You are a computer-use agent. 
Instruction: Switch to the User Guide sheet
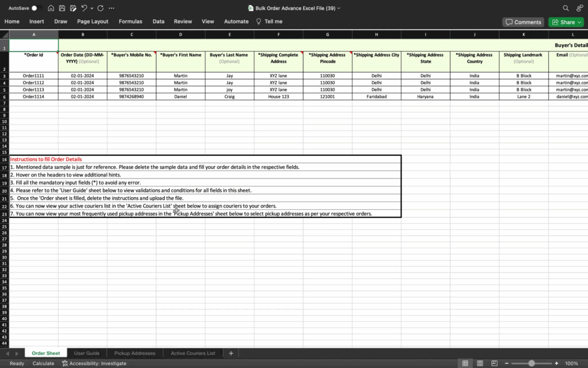pos(87,353)
